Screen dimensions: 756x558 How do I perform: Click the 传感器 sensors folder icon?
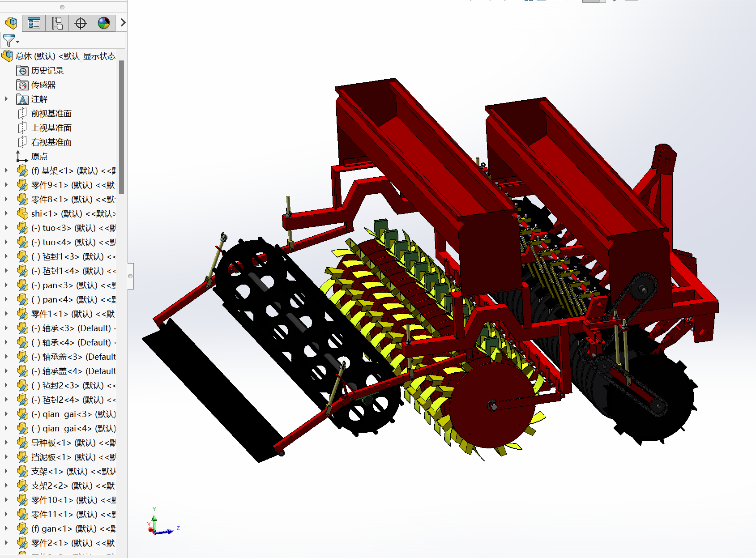tap(22, 85)
